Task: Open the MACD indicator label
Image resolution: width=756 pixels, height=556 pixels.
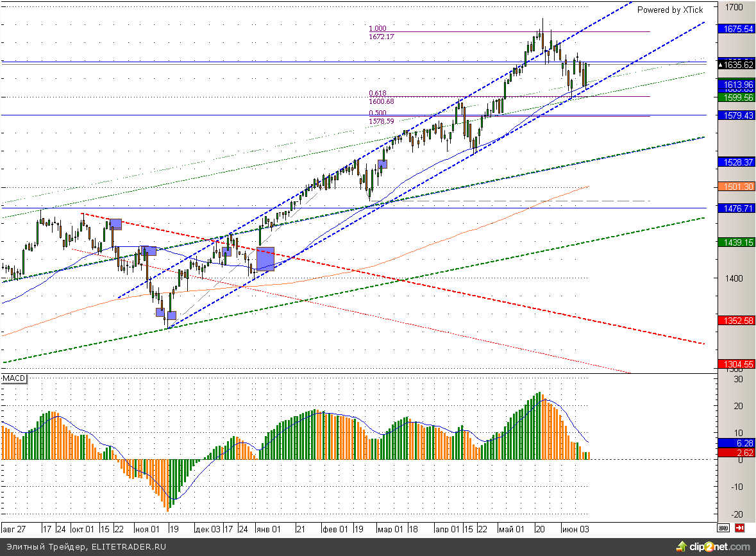Action: pos(13,378)
